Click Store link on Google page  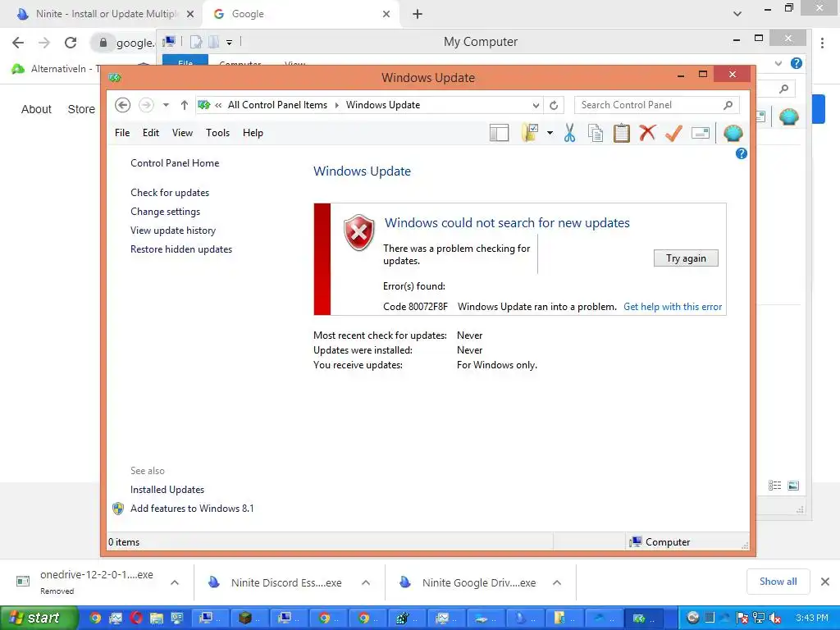point(81,109)
